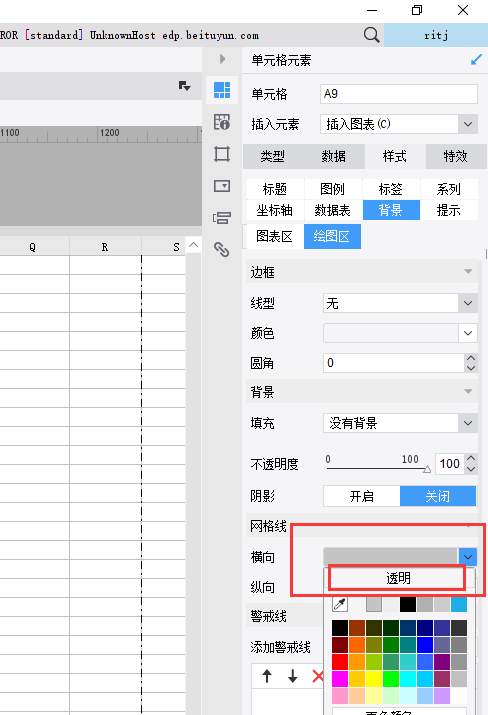Open the 标签 style sub-tab
488x715 pixels.
[390, 189]
